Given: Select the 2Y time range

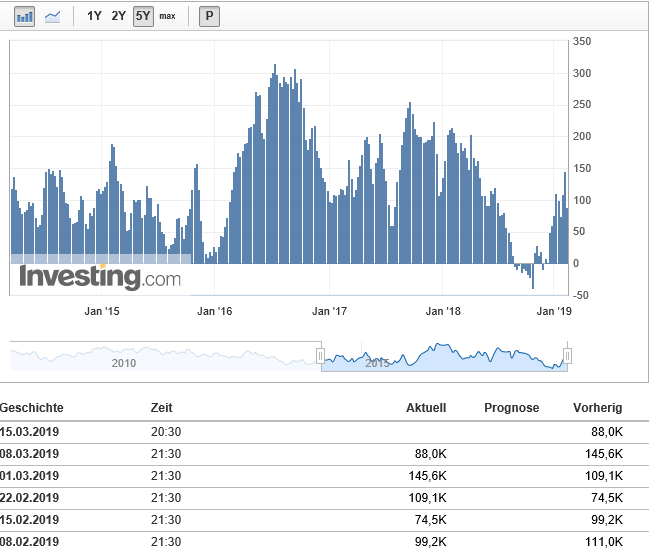Looking at the screenshot, I should point(119,16).
